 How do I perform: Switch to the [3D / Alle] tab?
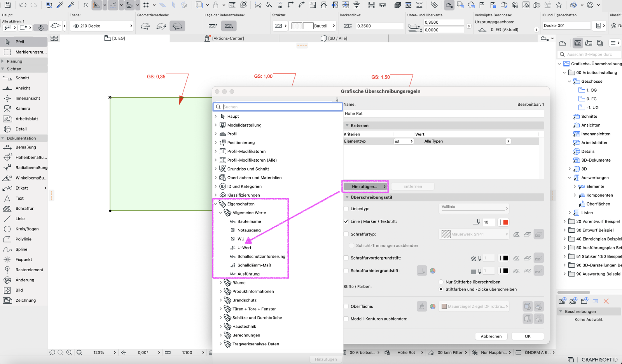(x=334, y=38)
